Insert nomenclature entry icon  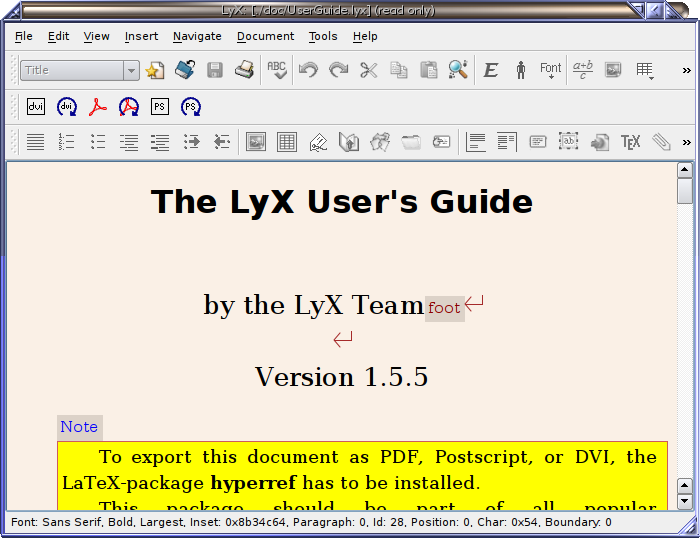pyautogui.click(x=442, y=142)
